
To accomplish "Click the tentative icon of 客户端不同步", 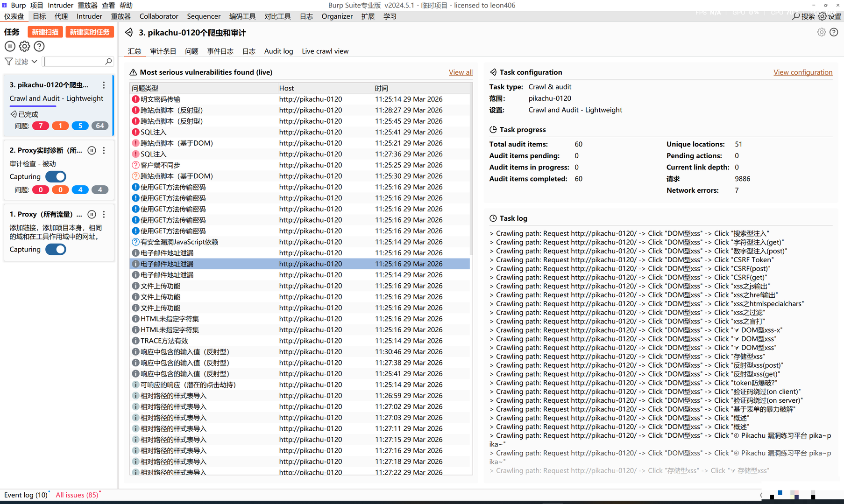I will pos(135,165).
